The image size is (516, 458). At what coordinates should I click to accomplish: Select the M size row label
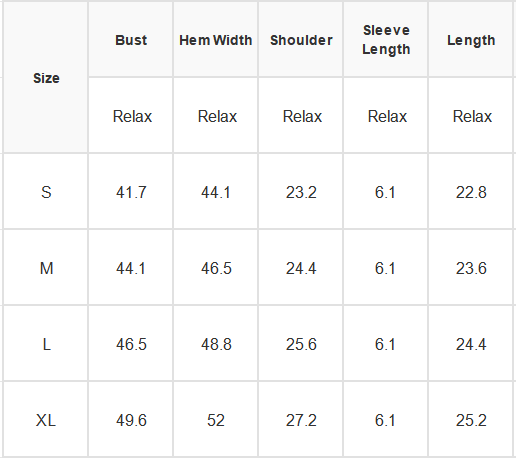coord(46,268)
